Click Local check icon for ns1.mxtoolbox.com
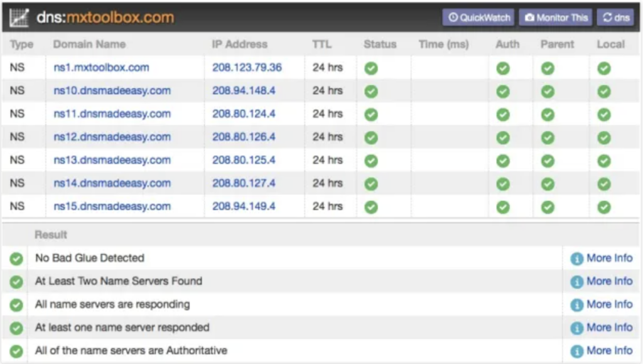Screen dimensions: 643x364 604,68
